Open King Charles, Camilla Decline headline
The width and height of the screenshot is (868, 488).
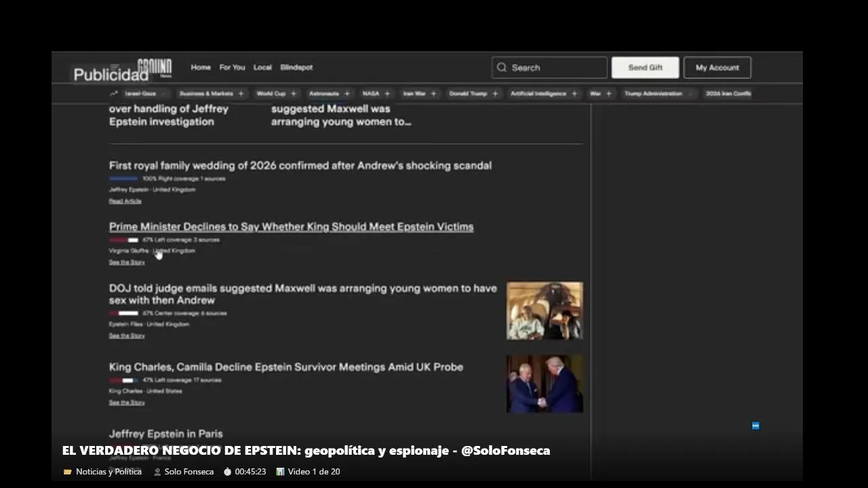coord(286,367)
